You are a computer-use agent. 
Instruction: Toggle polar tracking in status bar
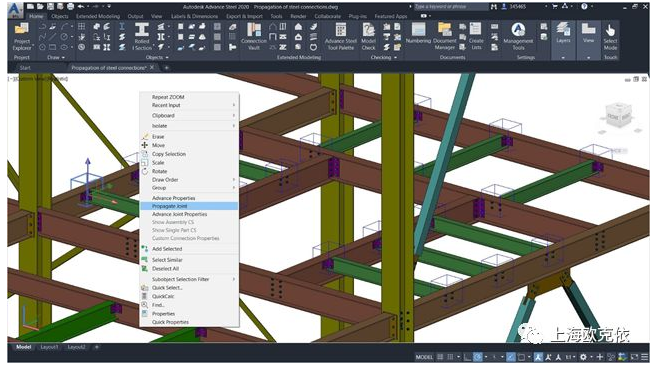tap(478, 357)
